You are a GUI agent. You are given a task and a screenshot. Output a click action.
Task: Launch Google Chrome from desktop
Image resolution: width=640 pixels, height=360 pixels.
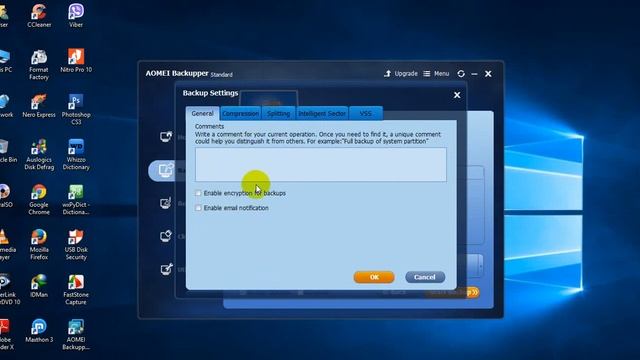click(x=39, y=199)
